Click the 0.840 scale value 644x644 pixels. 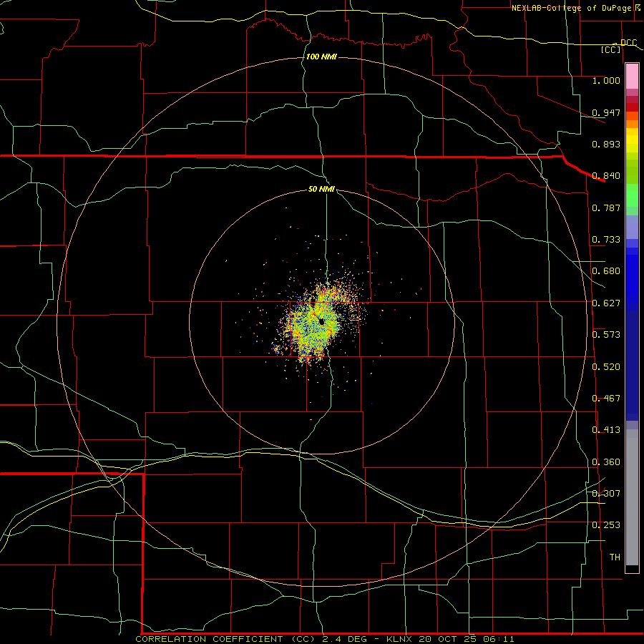[x=606, y=176]
